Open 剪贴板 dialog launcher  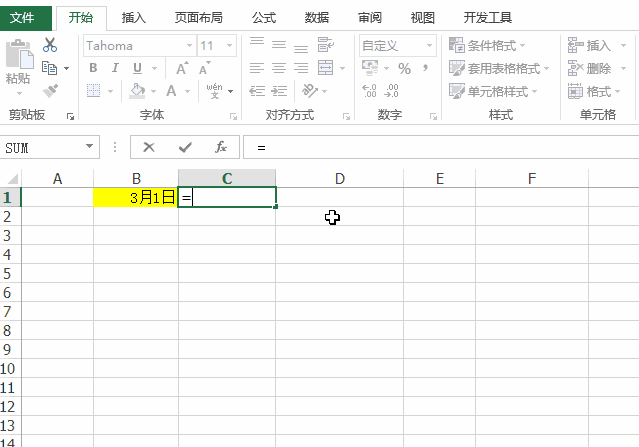pos(70,117)
